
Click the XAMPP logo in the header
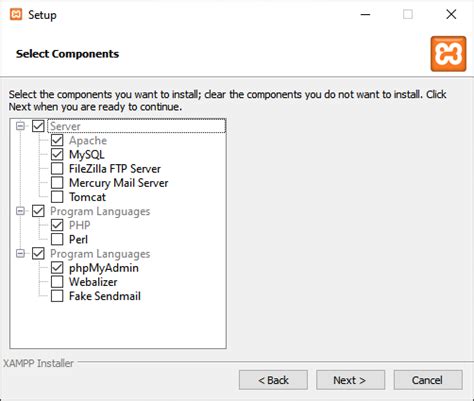click(448, 54)
